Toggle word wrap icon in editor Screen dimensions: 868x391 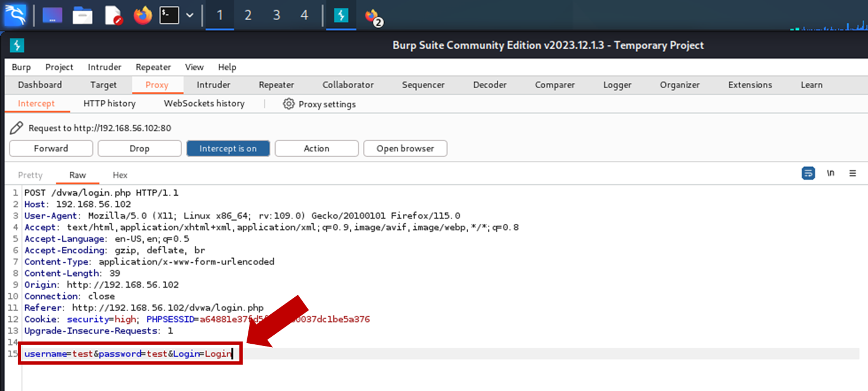pos(808,173)
